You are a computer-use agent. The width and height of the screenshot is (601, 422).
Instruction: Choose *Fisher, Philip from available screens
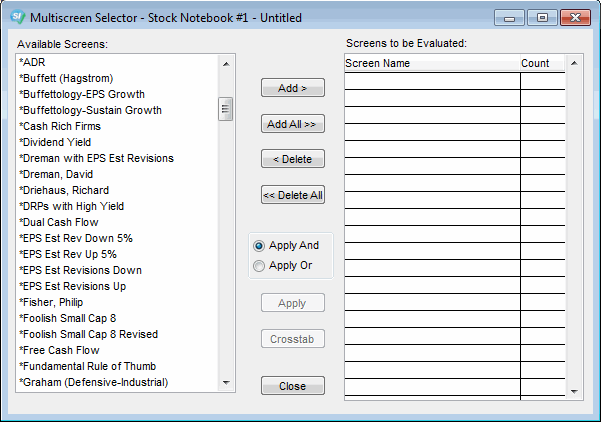[51, 302]
